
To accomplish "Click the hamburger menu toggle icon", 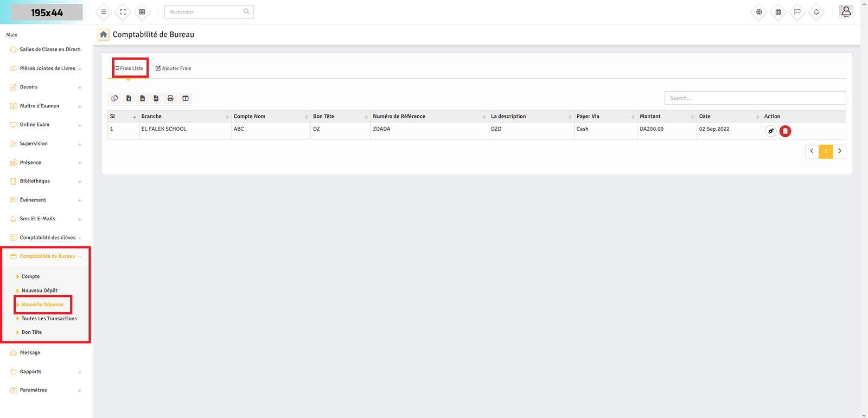I will pos(104,12).
